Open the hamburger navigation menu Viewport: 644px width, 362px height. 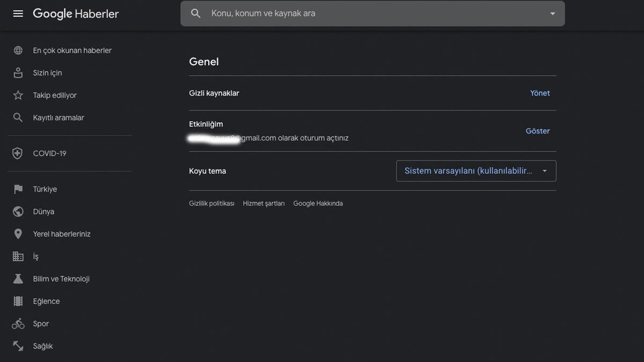coord(18,13)
